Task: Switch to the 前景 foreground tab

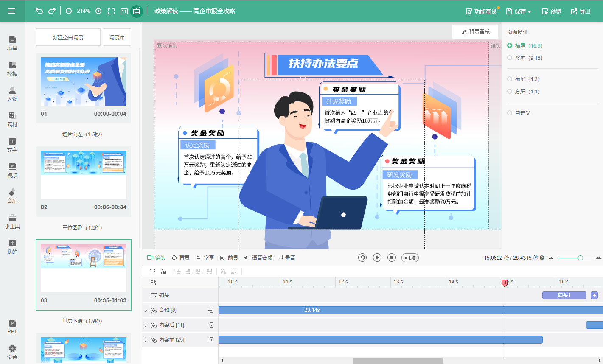Action: click(x=229, y=258)
